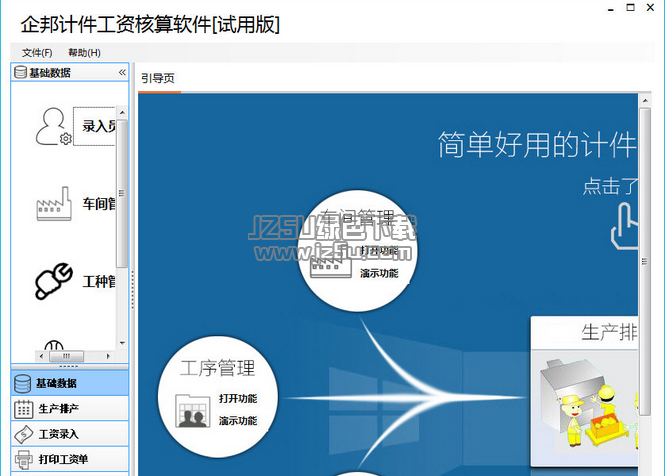Click main page scroll up arrow

click(645, 101)
